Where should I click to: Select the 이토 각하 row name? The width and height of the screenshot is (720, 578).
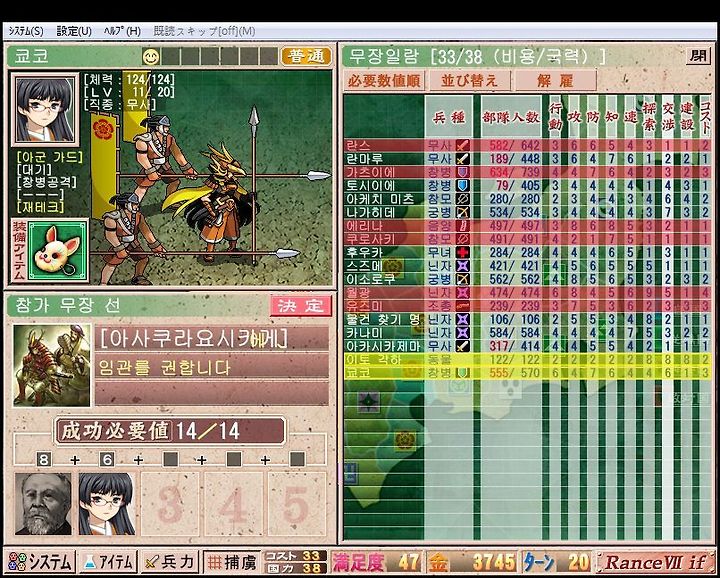373,359
